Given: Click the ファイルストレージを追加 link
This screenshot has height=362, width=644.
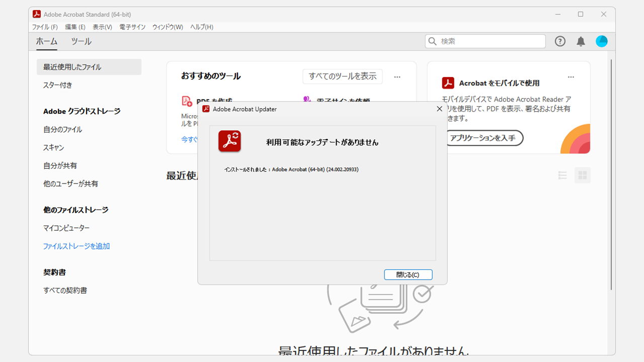Looking at the screenshot, I should tap(76, 246).
